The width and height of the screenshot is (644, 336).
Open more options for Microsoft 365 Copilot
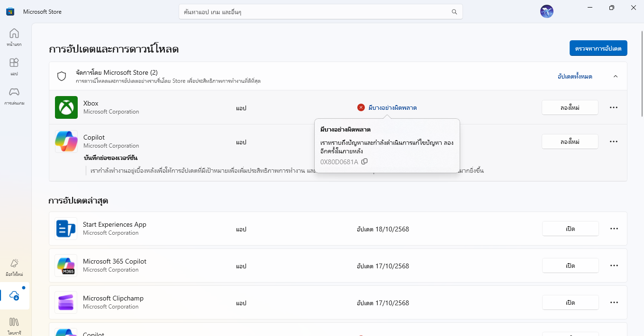tap(614, 265)
